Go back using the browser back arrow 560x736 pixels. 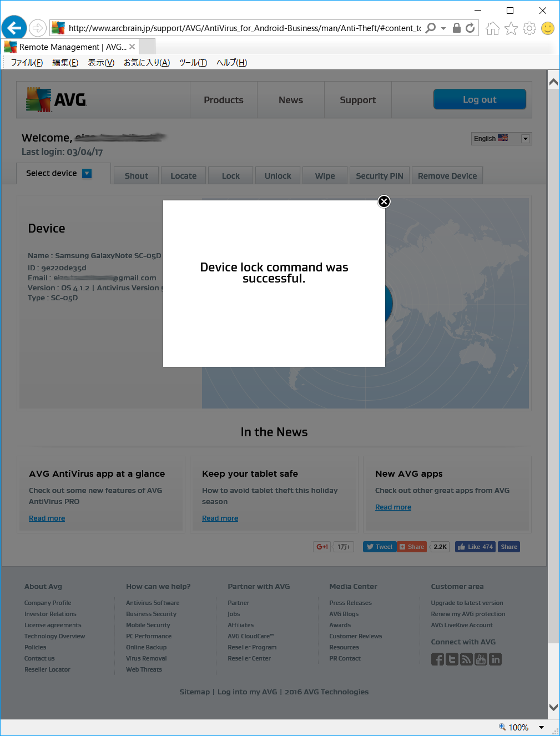click(14, 28)
